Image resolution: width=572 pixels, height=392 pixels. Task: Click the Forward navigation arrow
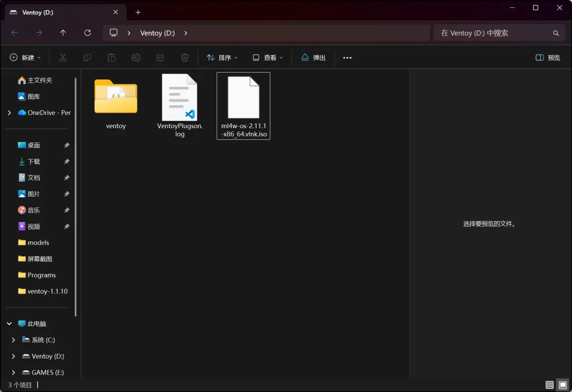point(39,33)
